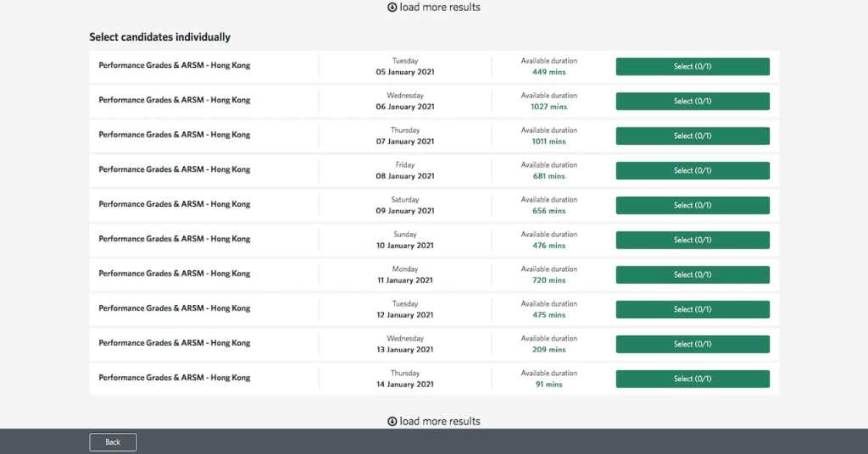868x454 pixels.
Task: Select the Monday 11 January 2021 slot
Action: pos(693,275)
